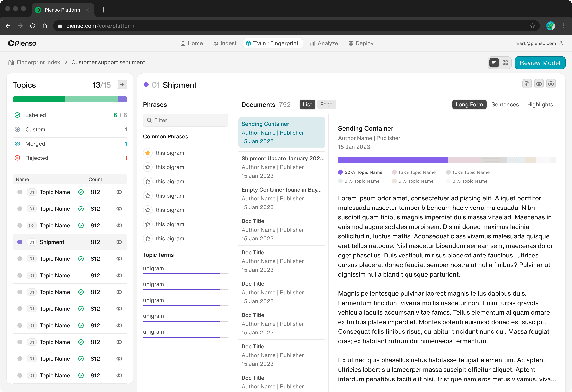
Task: Click green labeled check on 02 Topic Name
Action: (x=81, y=225)
